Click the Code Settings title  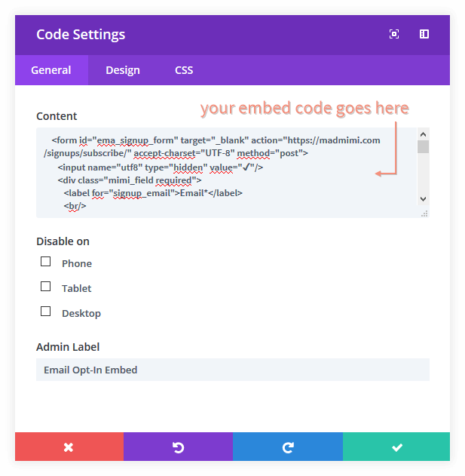(x=81, y=35)
